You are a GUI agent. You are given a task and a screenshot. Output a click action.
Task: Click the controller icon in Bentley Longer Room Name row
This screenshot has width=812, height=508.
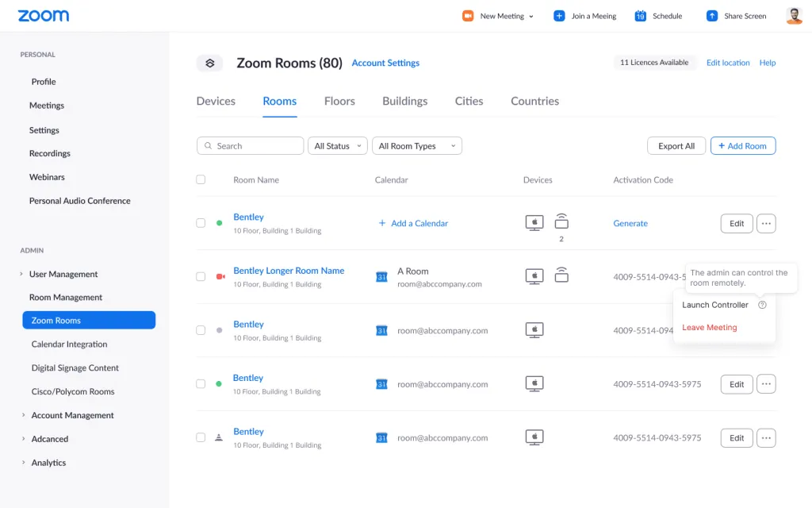pyautogui.click(x=561, y=275)
